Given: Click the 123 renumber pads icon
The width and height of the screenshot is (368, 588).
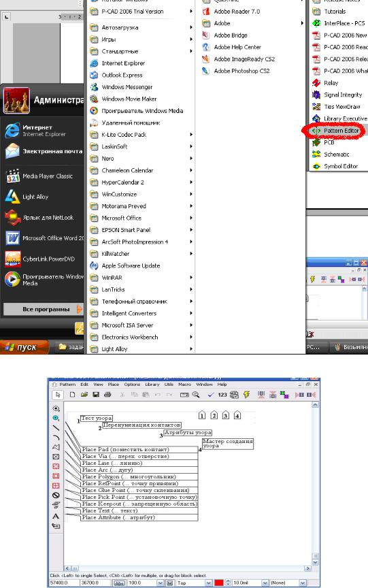Looking at the screenshot, I should click(222, 395).
